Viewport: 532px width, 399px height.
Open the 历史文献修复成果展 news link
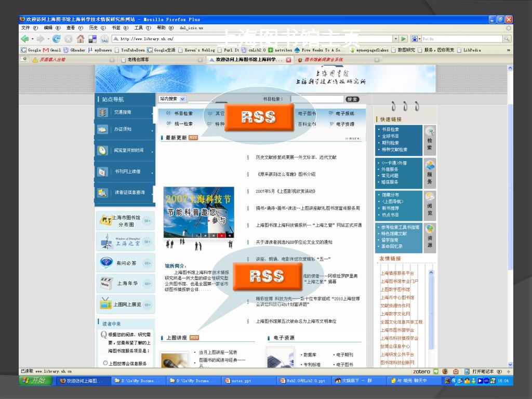296,157
